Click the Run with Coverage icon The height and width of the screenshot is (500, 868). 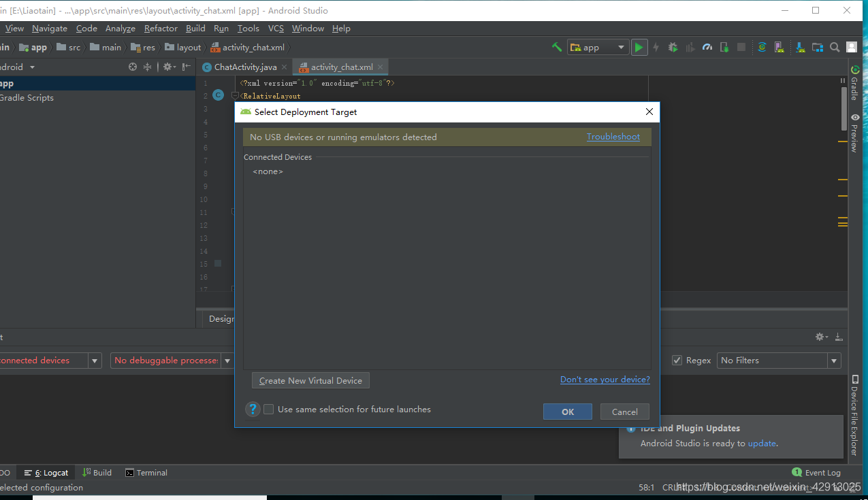click(x=690, y=47)
